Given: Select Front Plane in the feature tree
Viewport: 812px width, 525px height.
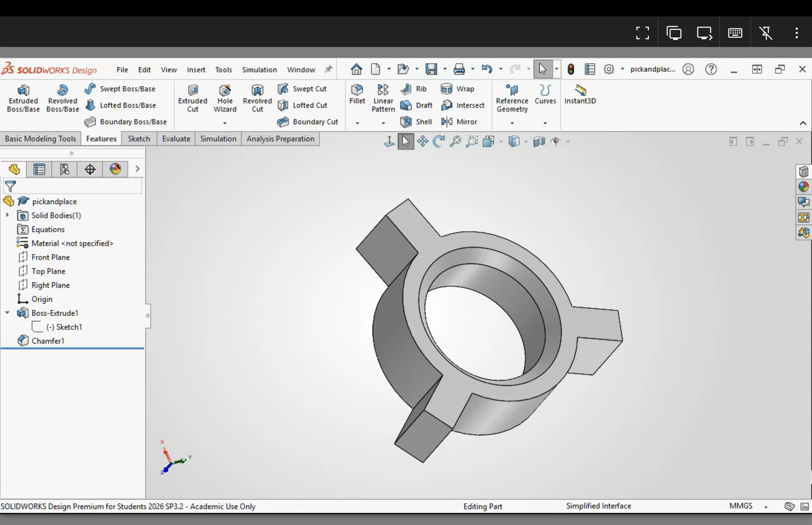Looking at the screenshot, I should click(50, 257).
